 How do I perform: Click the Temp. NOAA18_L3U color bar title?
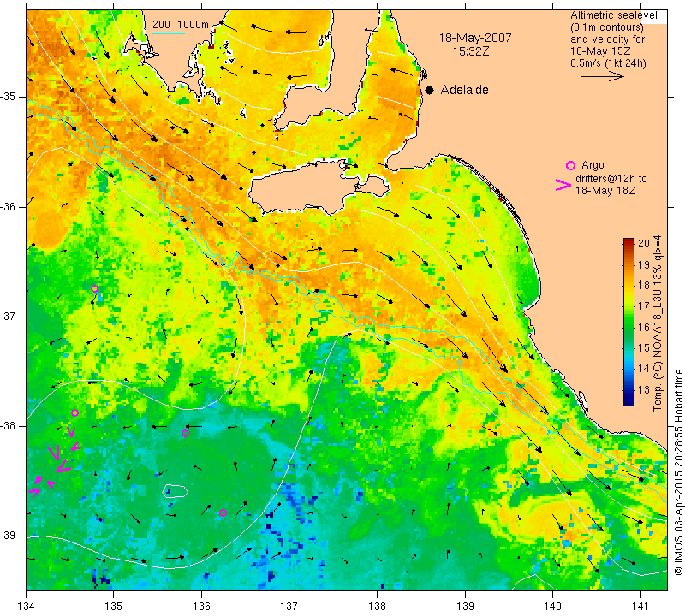pos(657,323)
